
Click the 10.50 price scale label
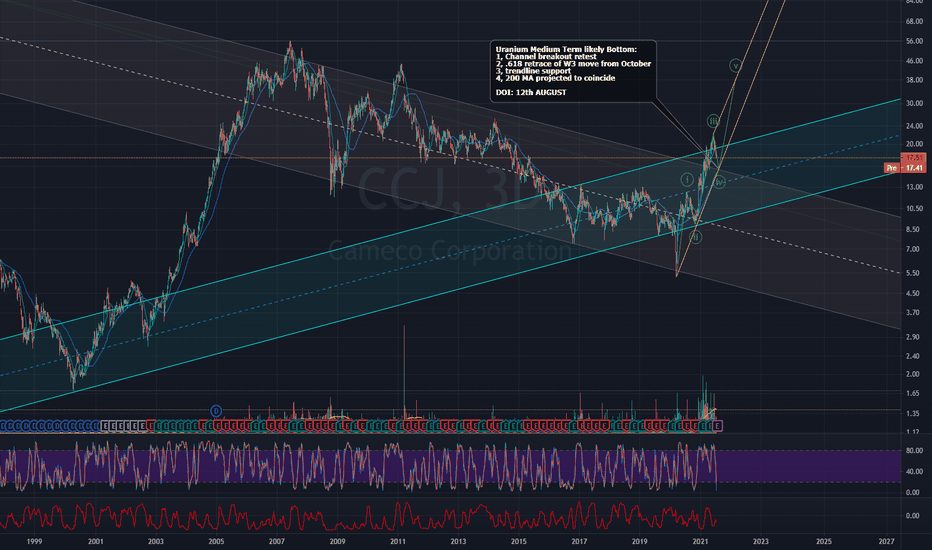pyautogui.click(x=914, y=209)
